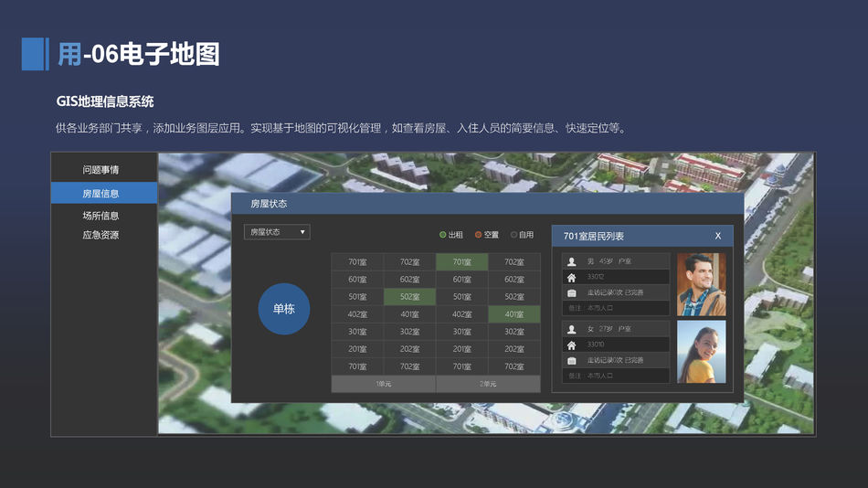
Task: Click the person icon for the 45-year-old male resident
Action: pos(572,261)
